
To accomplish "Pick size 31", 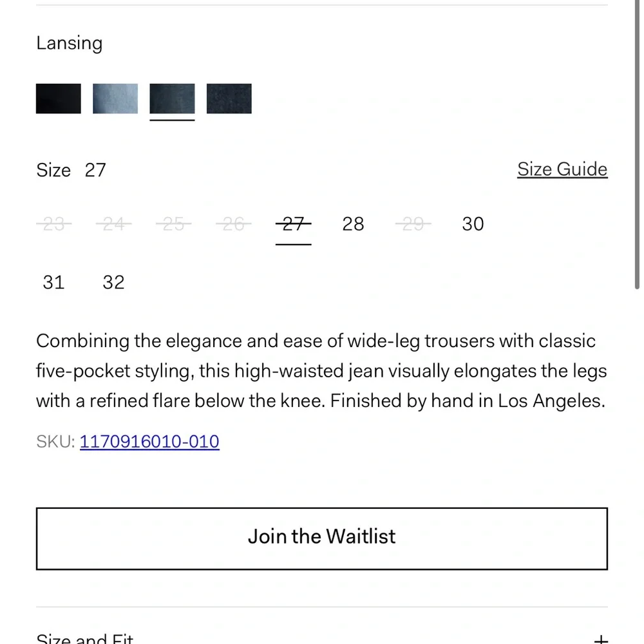I will pyautogui.click(x=53, y=282).
